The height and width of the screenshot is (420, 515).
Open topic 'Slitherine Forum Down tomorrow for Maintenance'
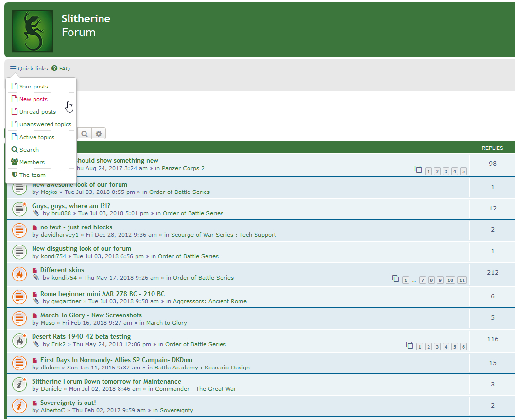[106, 381]
